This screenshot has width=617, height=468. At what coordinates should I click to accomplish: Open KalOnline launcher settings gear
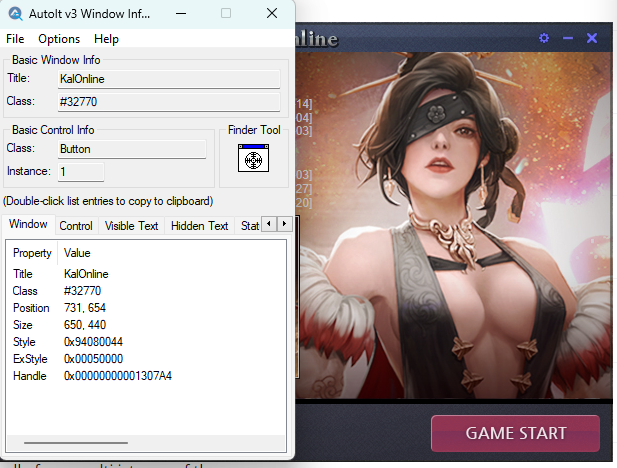coord(544,38)
